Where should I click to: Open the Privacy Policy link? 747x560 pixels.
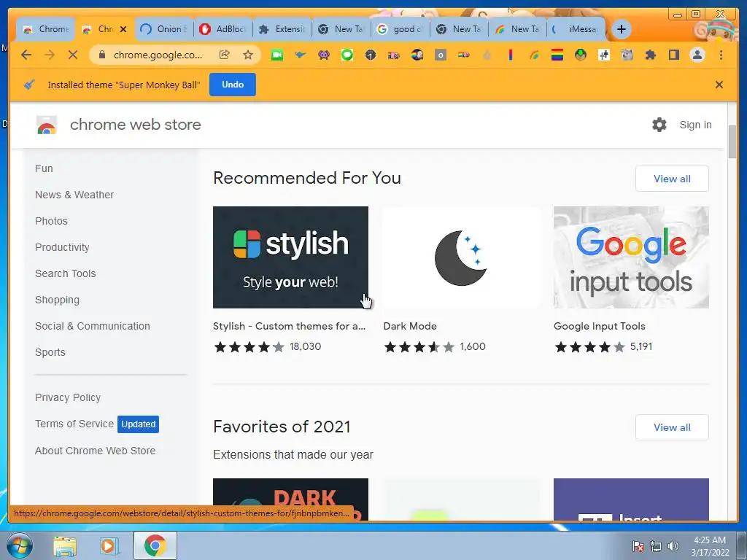coord(68,397)
